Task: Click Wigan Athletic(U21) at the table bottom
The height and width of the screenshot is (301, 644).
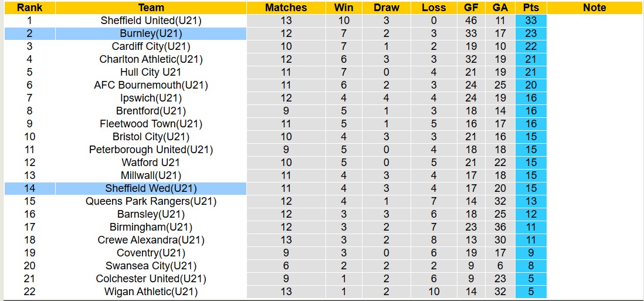Action: 151,292
